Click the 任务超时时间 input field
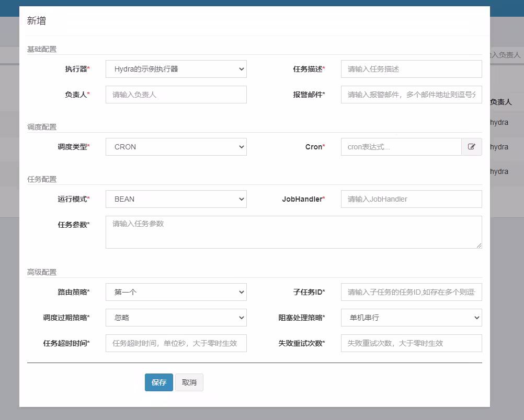Screen dimensions: 524x420 pos(176,343)
